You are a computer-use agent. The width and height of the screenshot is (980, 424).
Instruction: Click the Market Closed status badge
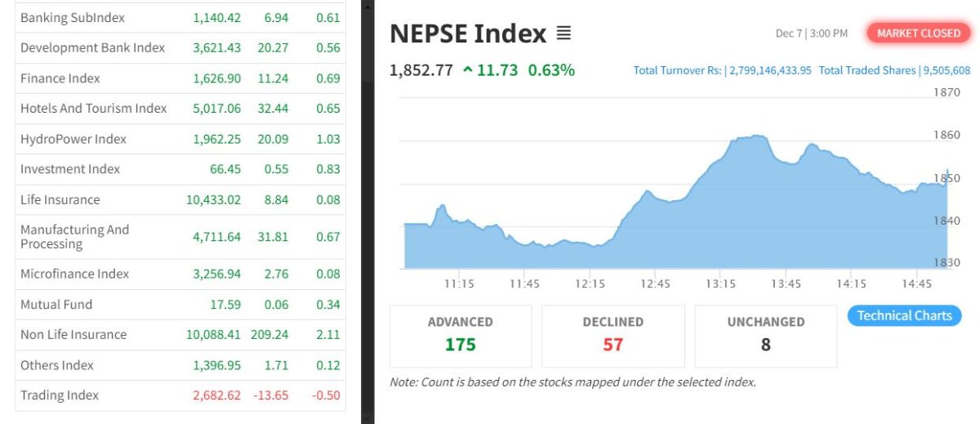(918, 33)
